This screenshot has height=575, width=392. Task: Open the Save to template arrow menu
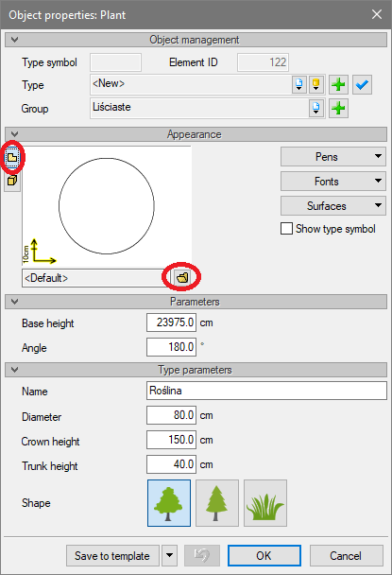pyautogui.click(x=169, y=555)
